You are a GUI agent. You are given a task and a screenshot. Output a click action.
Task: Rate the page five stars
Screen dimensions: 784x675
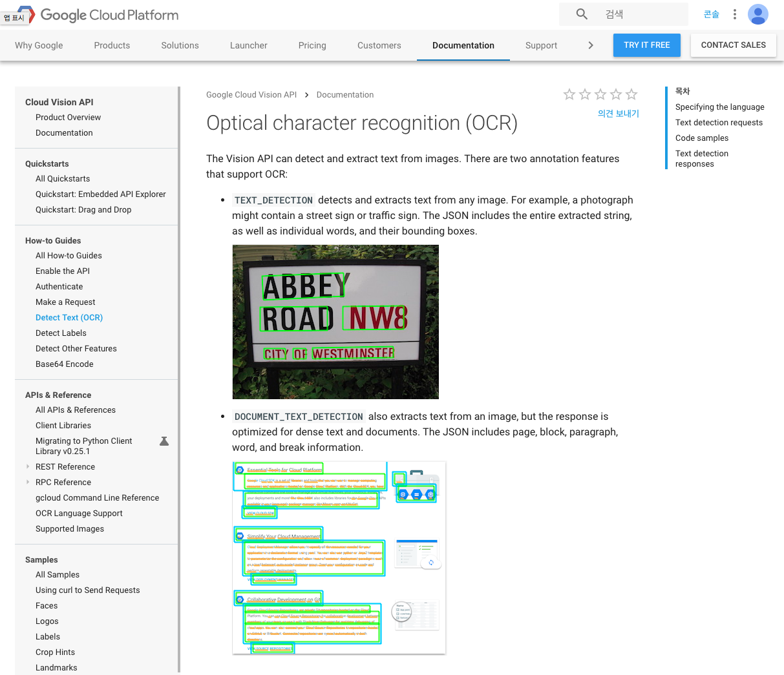[631, 95]
